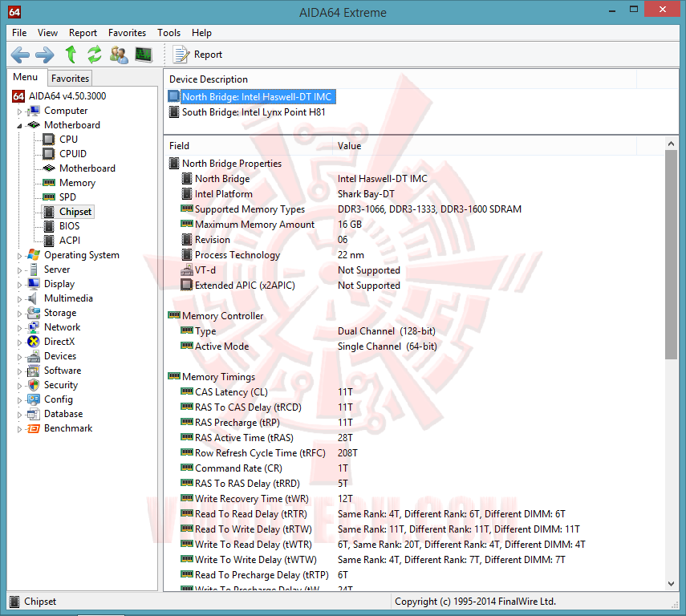
Task: Click the Server tower icon
Action: pyautogui.click(x=33, y=269)
